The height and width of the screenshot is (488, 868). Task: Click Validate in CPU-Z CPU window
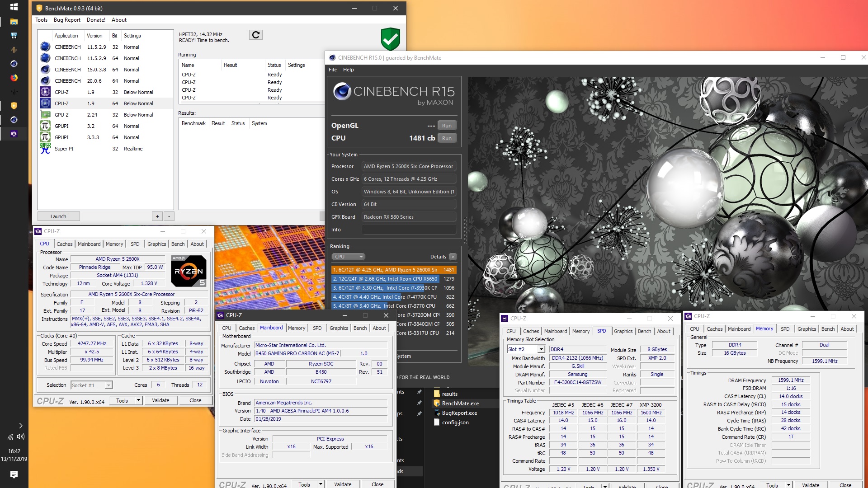click(160, 400)
